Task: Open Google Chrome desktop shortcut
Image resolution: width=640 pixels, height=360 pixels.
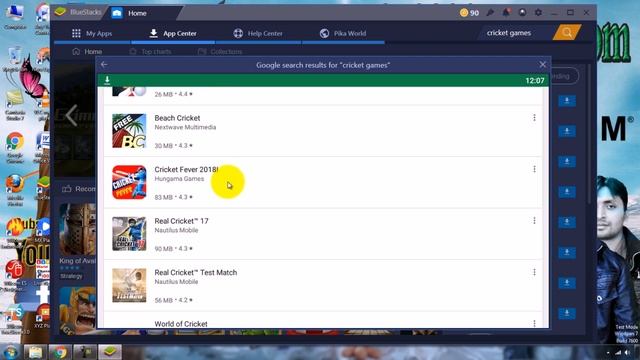Action: tap(15, 147)
